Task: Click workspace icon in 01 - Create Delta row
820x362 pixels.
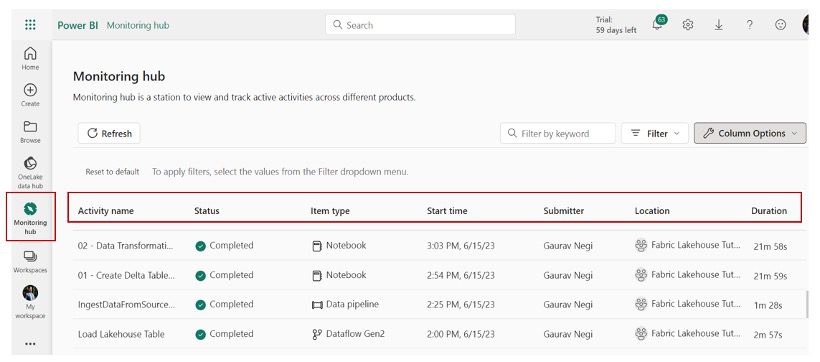Action: pos(641,275)
